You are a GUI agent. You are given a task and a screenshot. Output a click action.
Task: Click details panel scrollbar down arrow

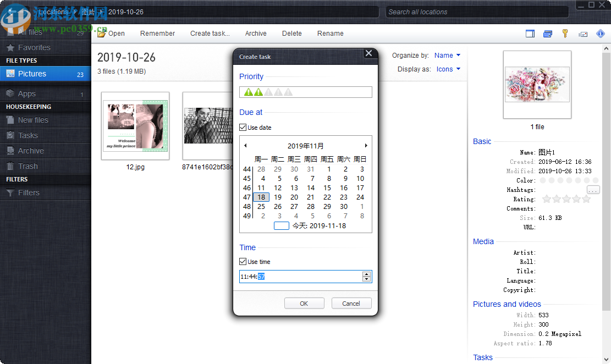coord(606,359)
